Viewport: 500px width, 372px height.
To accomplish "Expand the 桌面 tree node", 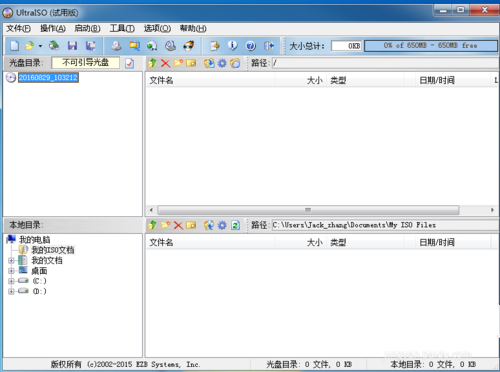I will 11,271.
